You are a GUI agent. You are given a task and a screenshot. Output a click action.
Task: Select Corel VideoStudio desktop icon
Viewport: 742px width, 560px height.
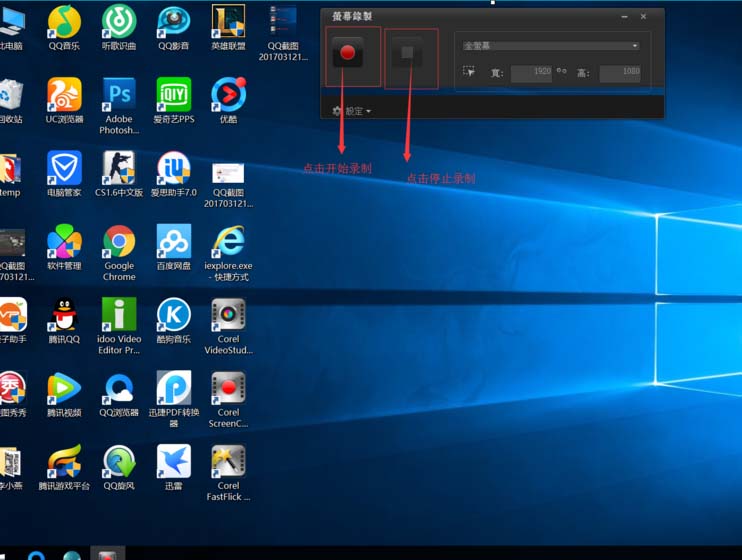(x=229, y=327)
